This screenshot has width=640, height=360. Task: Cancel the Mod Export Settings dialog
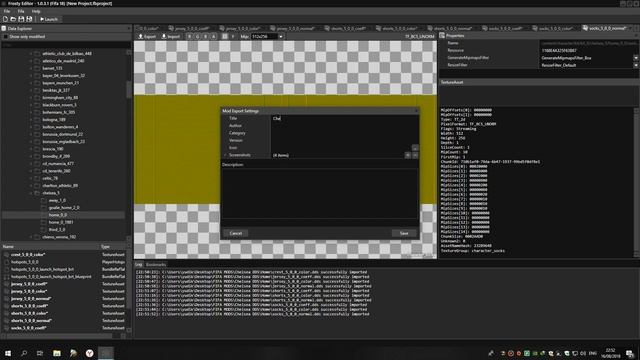coord(236,233)
